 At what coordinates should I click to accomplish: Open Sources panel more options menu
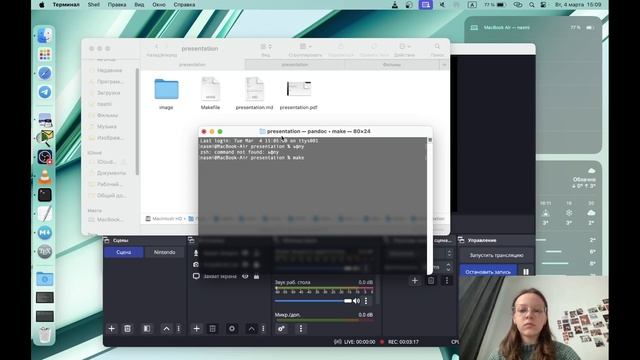(x=263, y=329)
